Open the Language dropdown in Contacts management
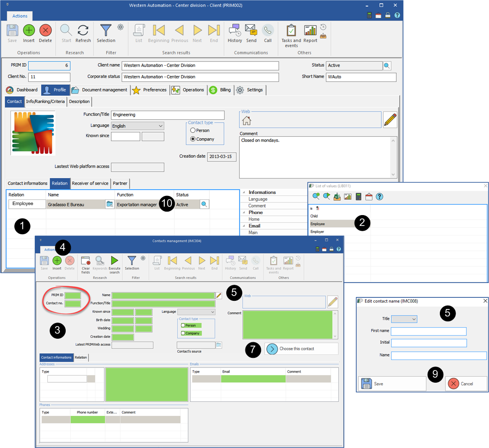Image resolution: width=489 pixels, height=448 pixels. click(x=197, y=312)
